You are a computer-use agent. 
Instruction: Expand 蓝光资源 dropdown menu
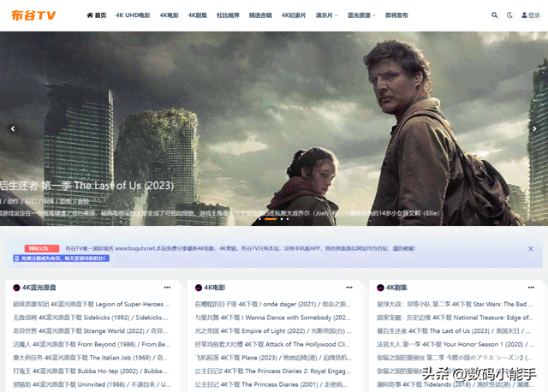[361, 15]
